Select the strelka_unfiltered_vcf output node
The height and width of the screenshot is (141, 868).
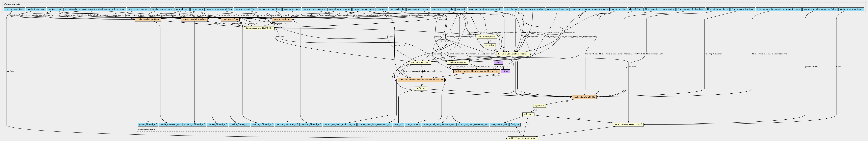262,124
